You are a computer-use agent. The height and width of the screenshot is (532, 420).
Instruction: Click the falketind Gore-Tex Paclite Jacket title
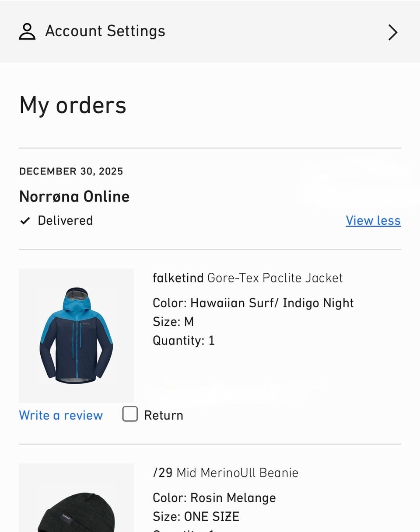(248, 278)
